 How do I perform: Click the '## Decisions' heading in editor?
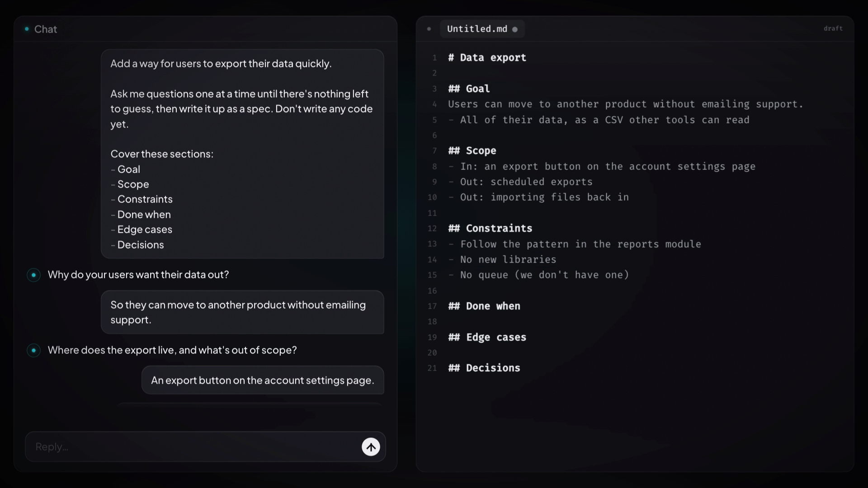(484, 368)
